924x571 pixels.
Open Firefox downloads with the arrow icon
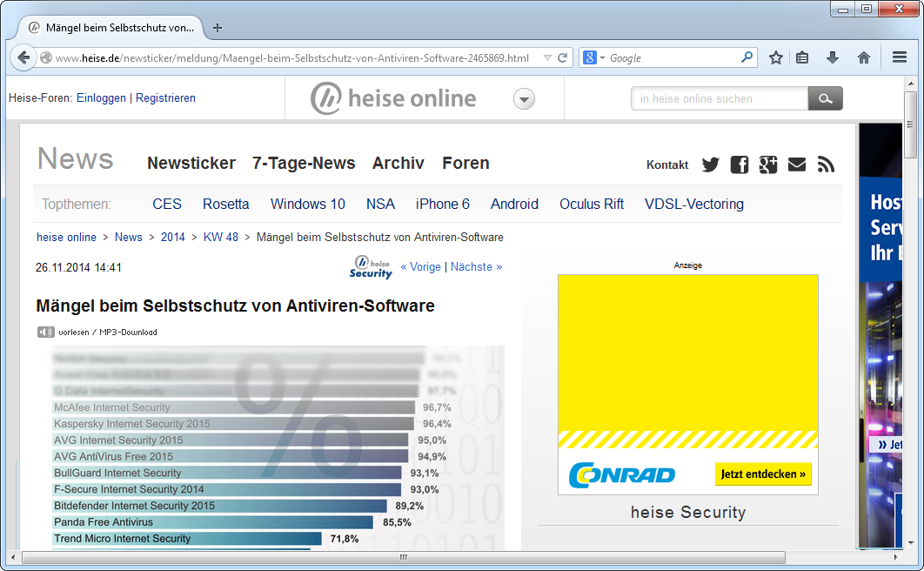(832, 57)
